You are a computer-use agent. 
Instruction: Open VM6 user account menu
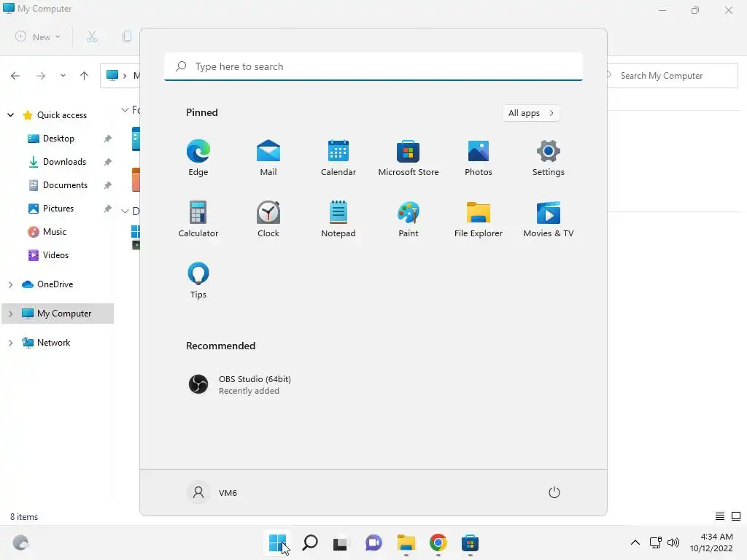point(212,492)
